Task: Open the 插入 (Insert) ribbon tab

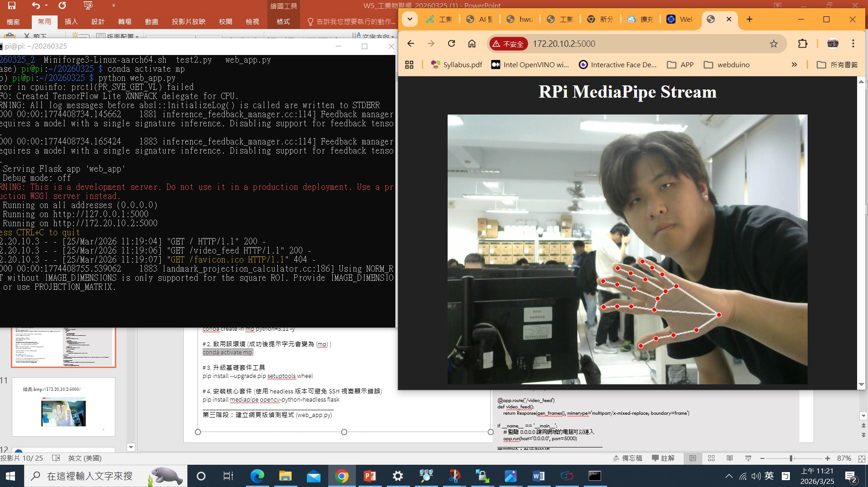Action: point(71,22)
